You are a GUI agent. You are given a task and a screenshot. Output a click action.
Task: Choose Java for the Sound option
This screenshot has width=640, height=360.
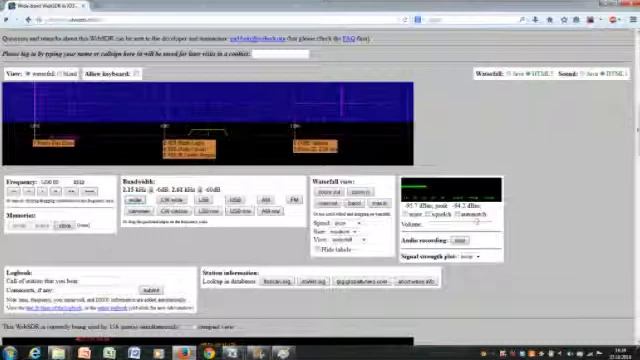pyautogui.click(x=582, y=74)
